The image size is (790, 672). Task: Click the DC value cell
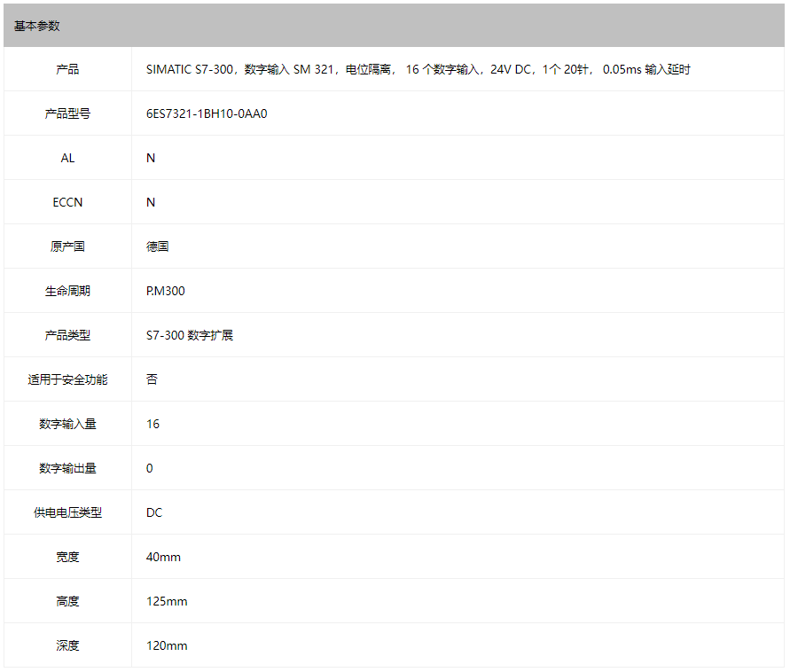click(x=458, y=512)
